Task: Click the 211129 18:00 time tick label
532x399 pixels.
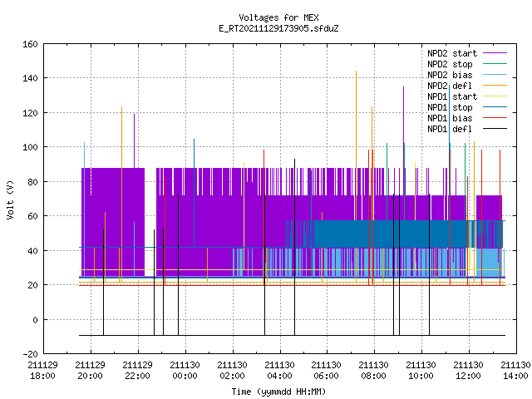Action: click(42, 371)
